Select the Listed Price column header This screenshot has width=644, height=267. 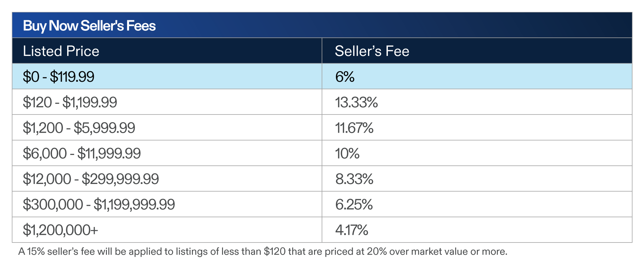(61, 51)
